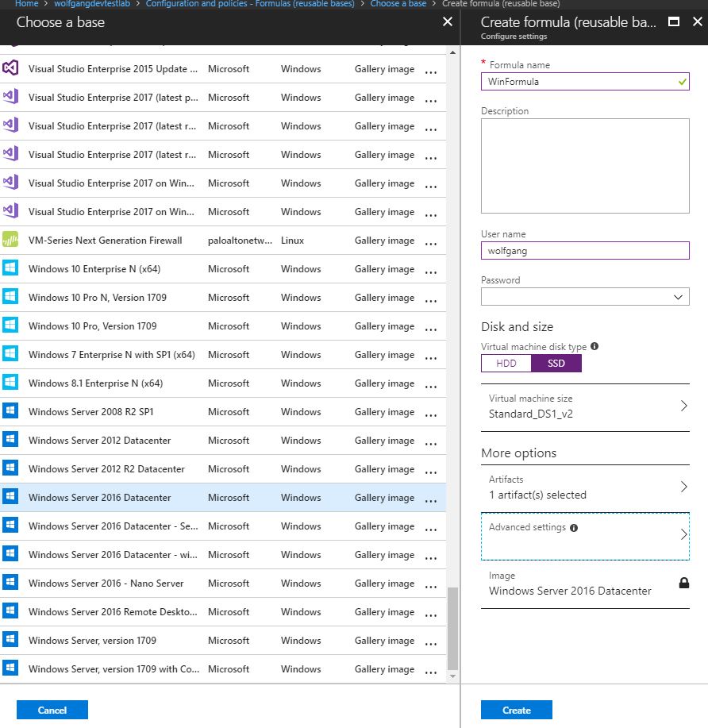Show info tooltip for Advanced settings
This screenshot has height=728, width=708.
pos(574,527)
